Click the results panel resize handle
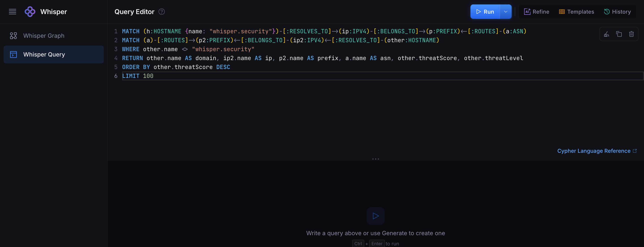 (x=375, y=159)
